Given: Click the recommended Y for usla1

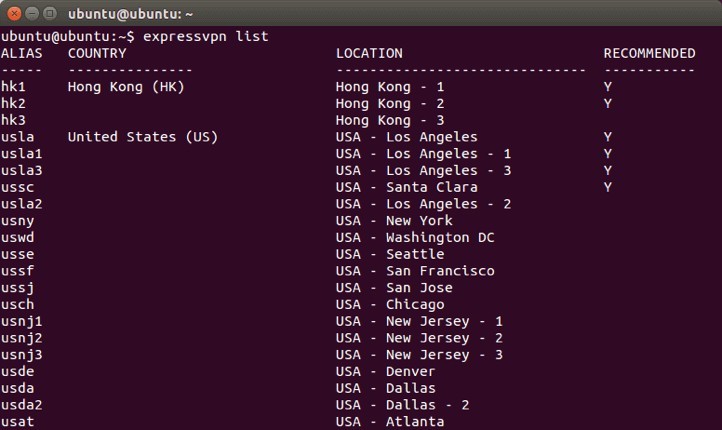Looking at the screenshot, I should 608,154.
